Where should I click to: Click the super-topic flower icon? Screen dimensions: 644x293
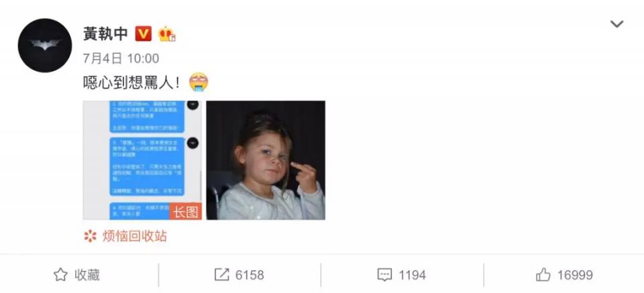click(x=90, y=237)
